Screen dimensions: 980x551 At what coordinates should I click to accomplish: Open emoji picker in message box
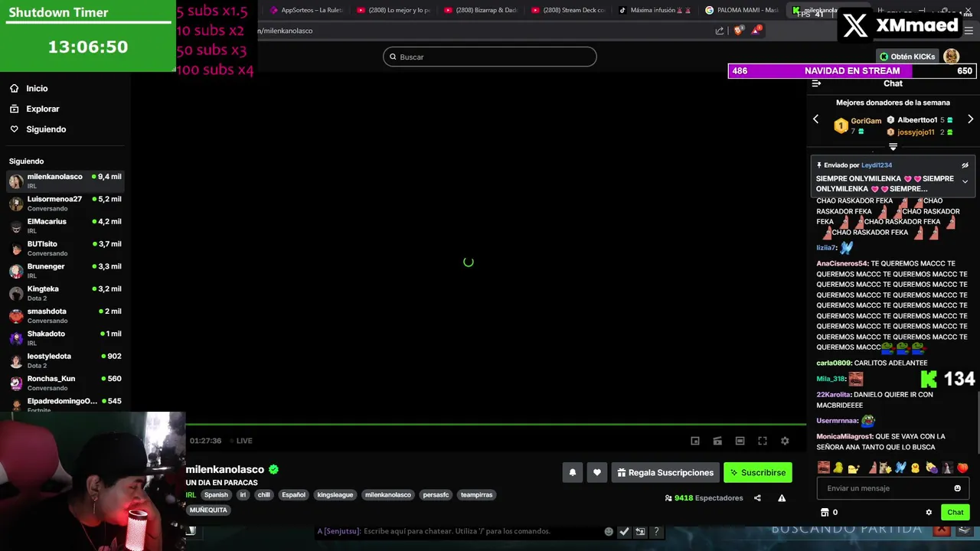tap(957, 488)
